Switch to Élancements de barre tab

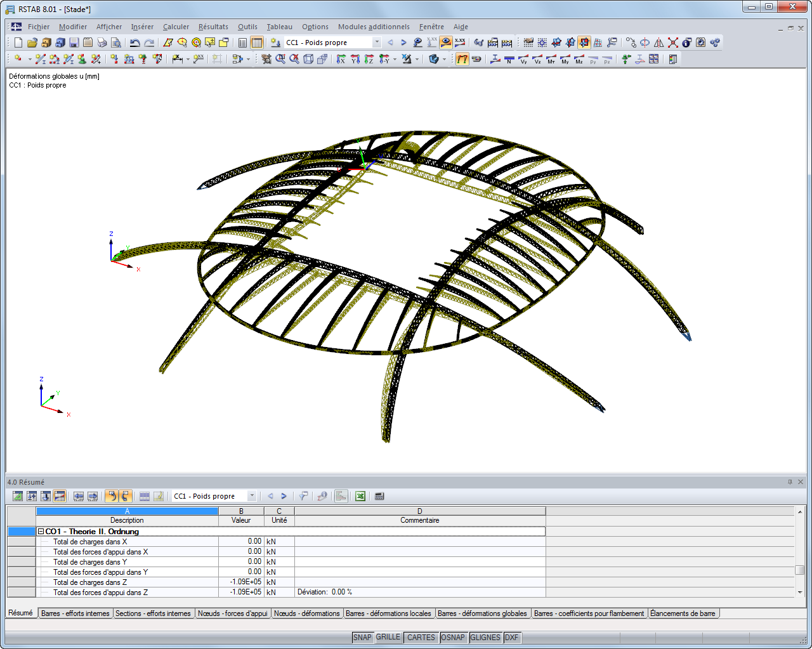pos(683,613)
